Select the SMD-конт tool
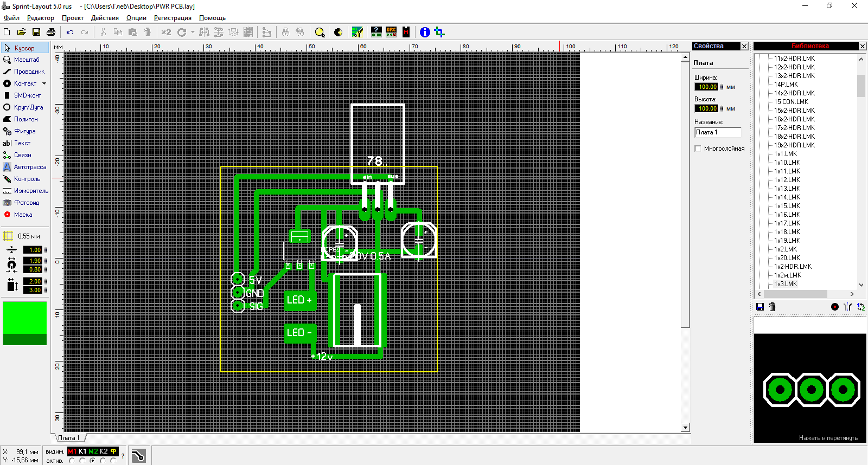This screenshot has height=465, width=868. pos(25,95)
